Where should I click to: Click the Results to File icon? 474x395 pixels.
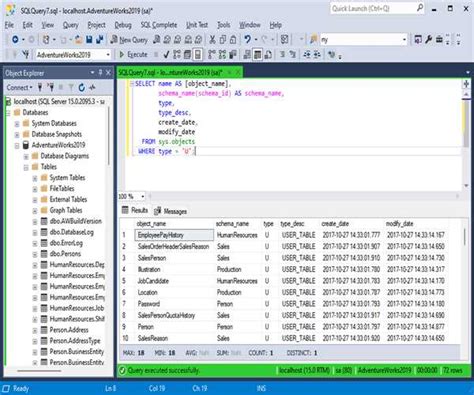click(x=268, y=55)
